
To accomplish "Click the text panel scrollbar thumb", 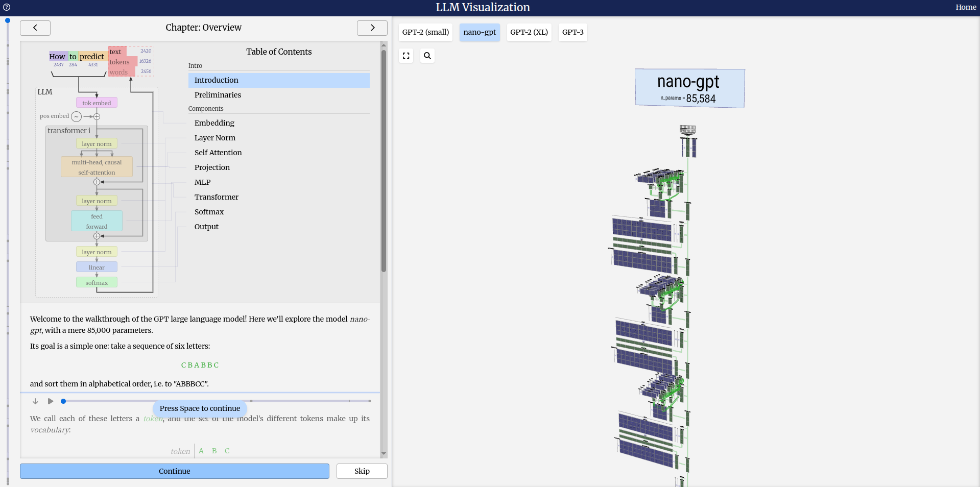I will (384, 161).
